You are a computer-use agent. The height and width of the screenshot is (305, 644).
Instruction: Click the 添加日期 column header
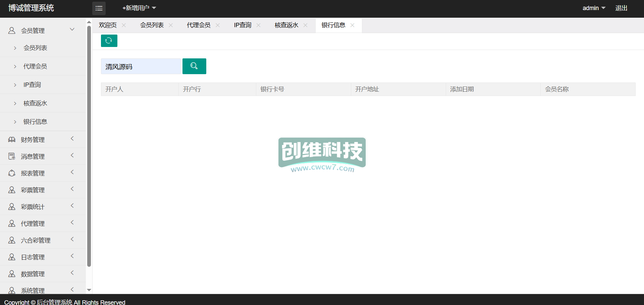(x=493, y=89)
